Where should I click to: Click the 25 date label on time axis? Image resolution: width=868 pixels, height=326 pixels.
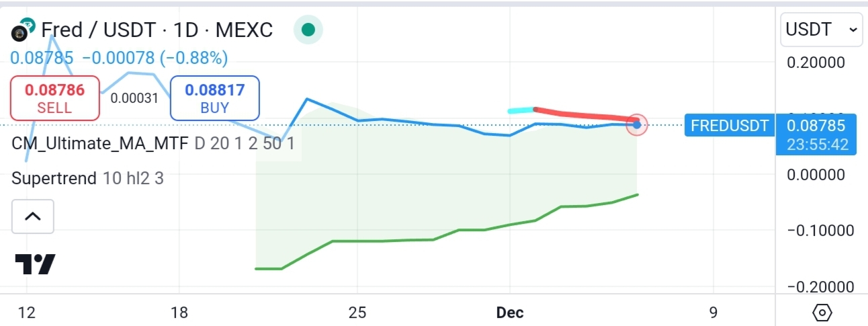point(357,313)
